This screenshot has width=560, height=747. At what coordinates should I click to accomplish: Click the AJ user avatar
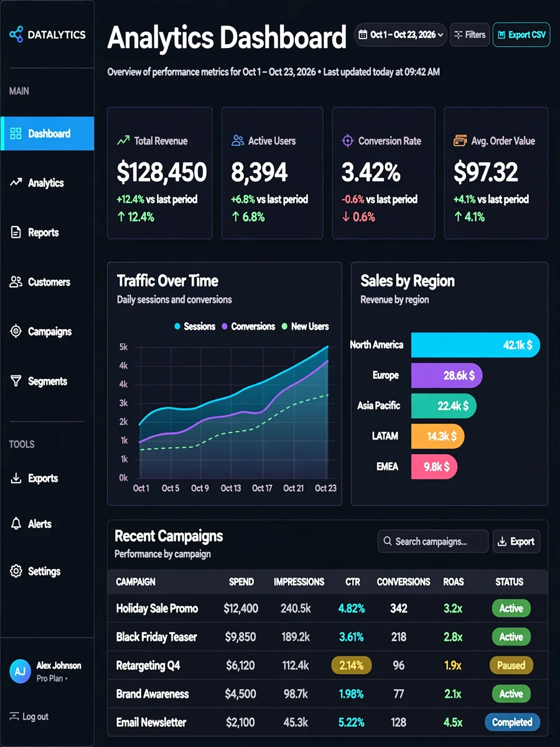(x=20, y=671)
